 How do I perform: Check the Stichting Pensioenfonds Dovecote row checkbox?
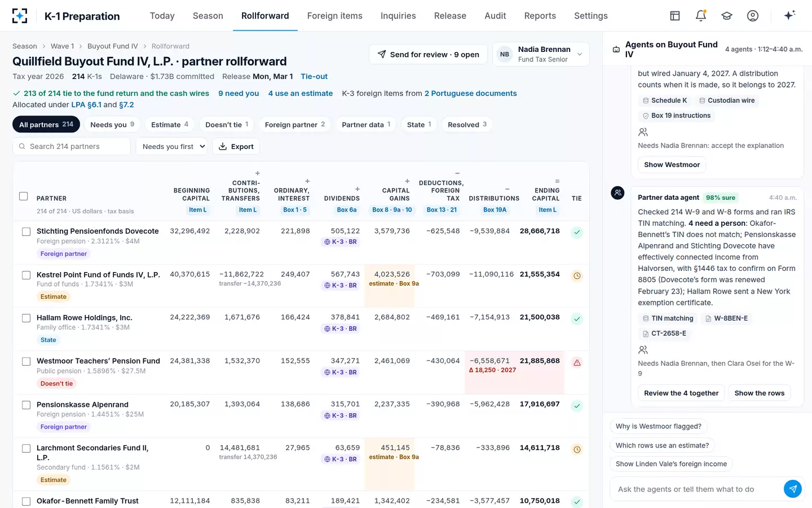26,231
